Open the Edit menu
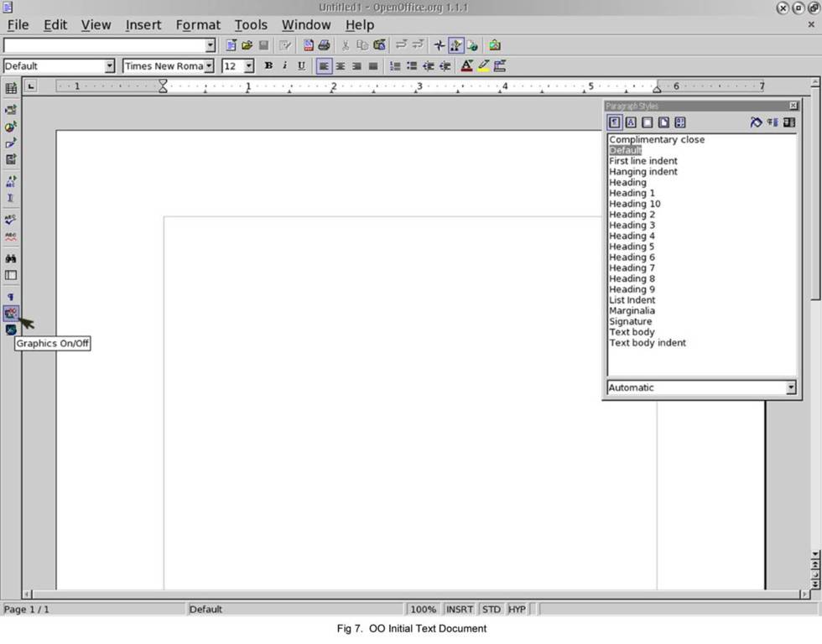The width and height of the screenshot is (822, 644). 55,25
